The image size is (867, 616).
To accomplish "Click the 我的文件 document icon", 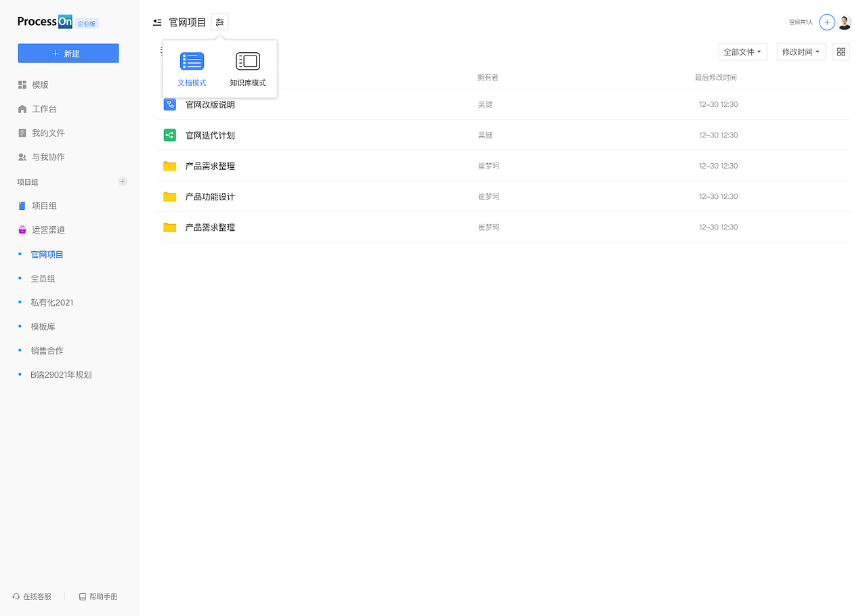I will click(x=22, y=133).
